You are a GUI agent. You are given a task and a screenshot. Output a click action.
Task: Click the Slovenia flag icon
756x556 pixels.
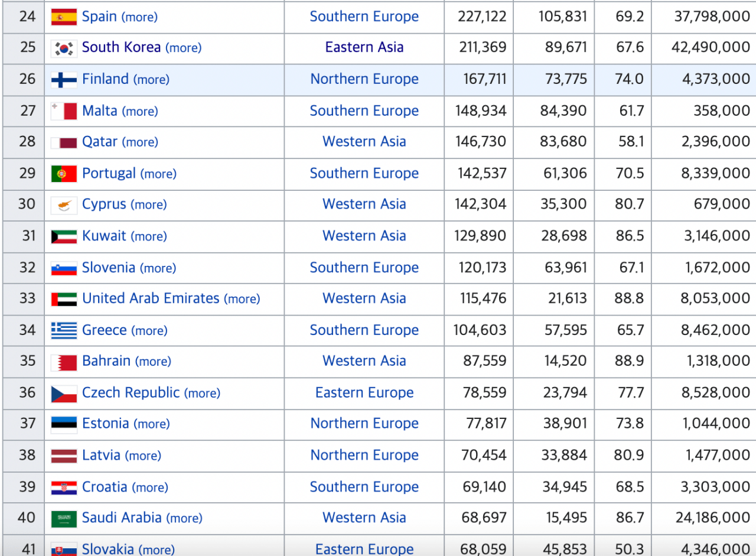[64, 268]
